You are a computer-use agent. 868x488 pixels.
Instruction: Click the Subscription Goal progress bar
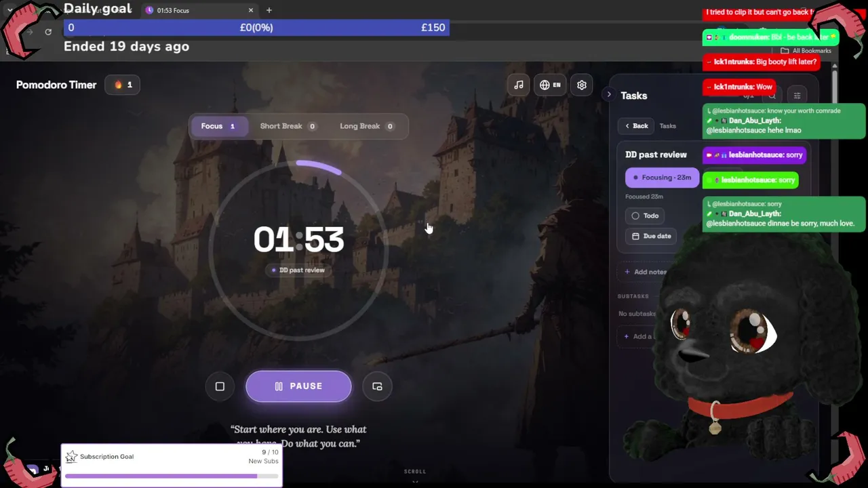172,476
